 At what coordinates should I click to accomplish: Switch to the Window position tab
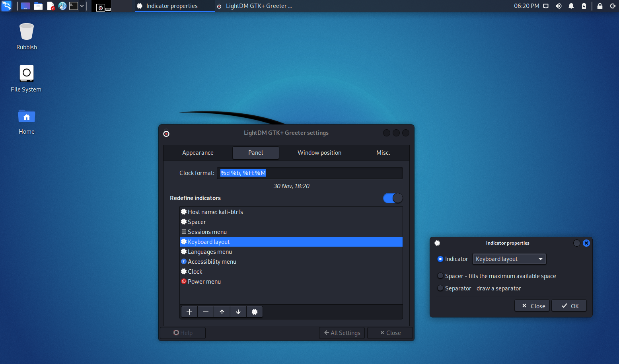click(319, 153)
